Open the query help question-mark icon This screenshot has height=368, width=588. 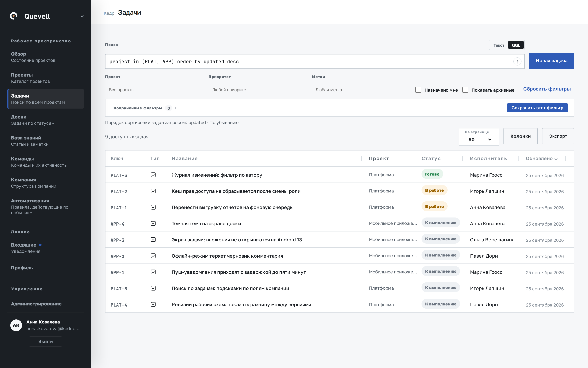coord(517,62)
